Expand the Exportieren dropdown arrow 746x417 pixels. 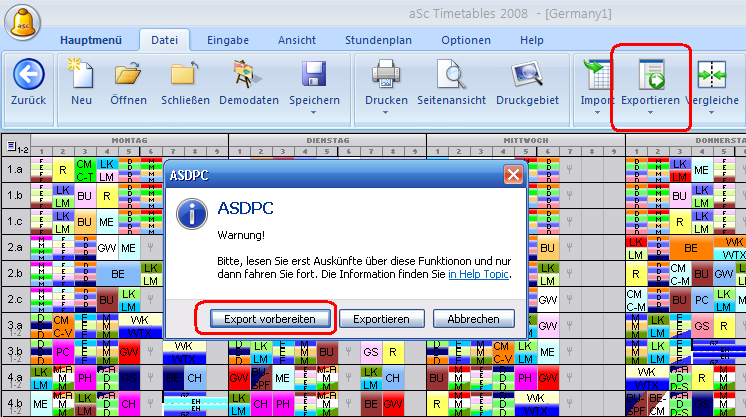coord(650,113)
